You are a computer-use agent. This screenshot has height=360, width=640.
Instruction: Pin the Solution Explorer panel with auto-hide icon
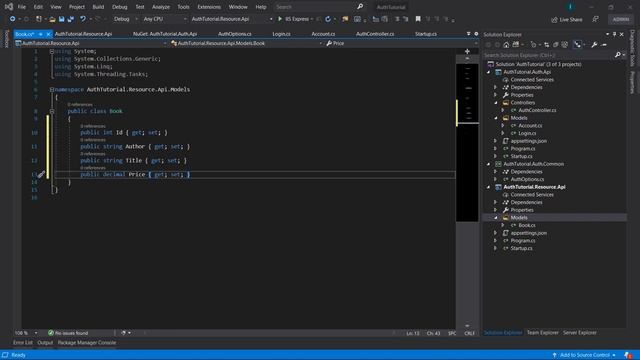[614, 35]
